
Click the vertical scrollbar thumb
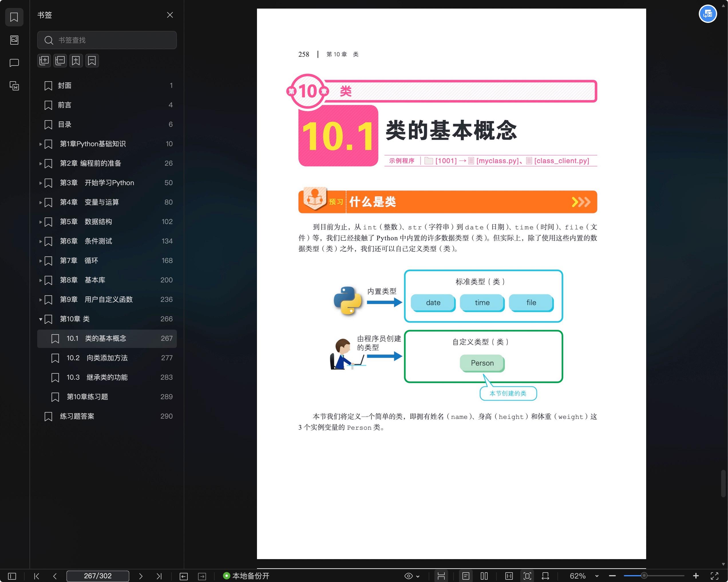(x=723, y=483)
